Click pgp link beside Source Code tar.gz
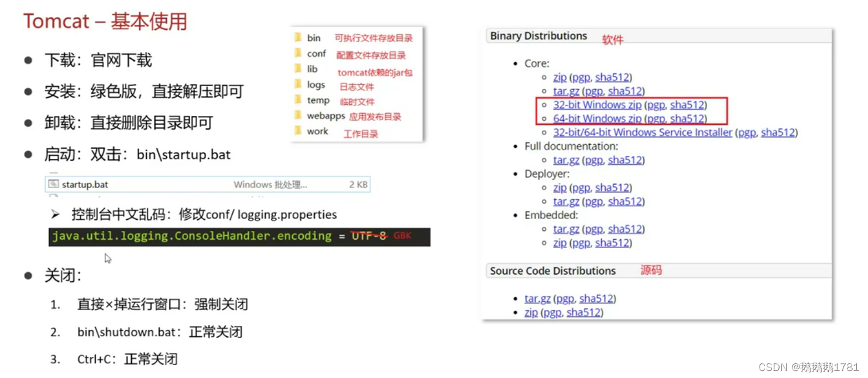 pyautogui.click(x=565, y=299)
